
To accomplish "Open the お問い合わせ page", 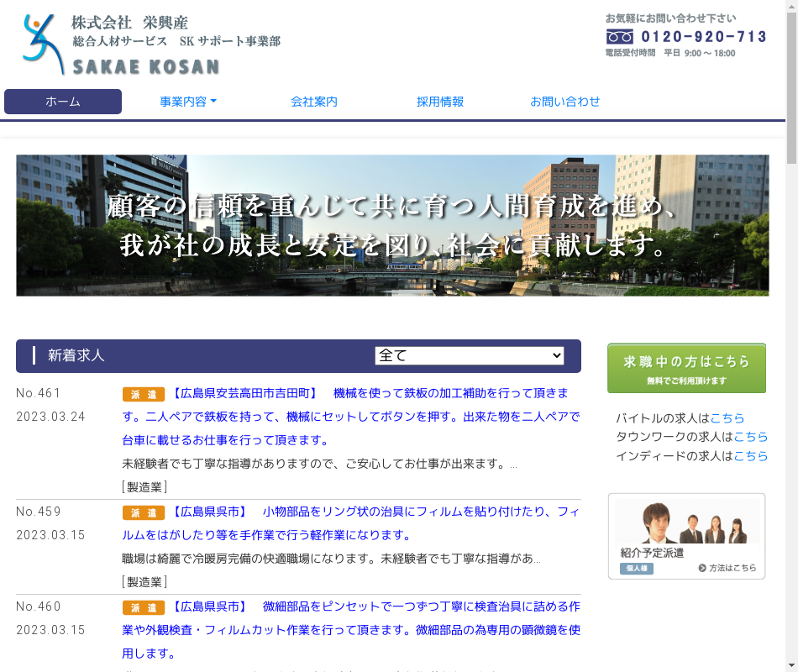I will [x=564, y=102].
